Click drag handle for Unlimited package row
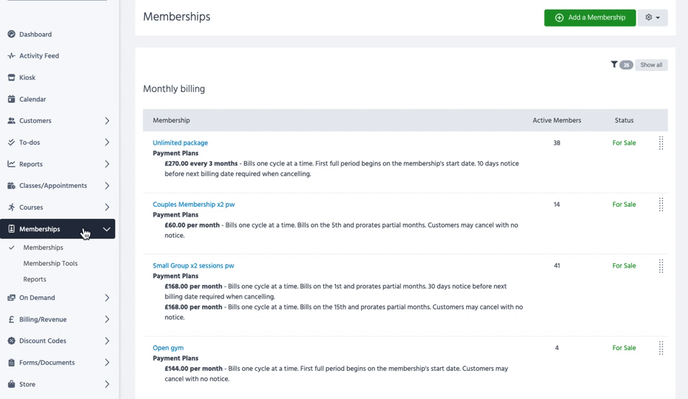This screenshot has width=688, height=399. (661, 143)
